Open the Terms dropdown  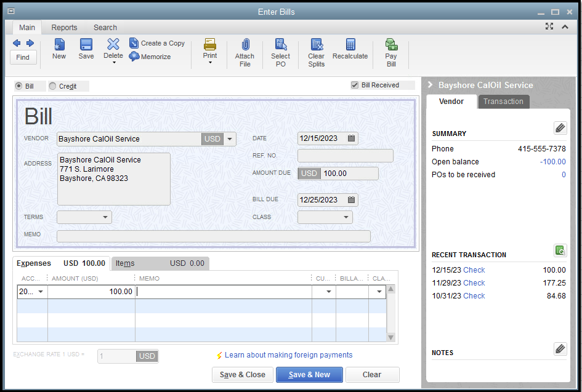pos(105,217)
